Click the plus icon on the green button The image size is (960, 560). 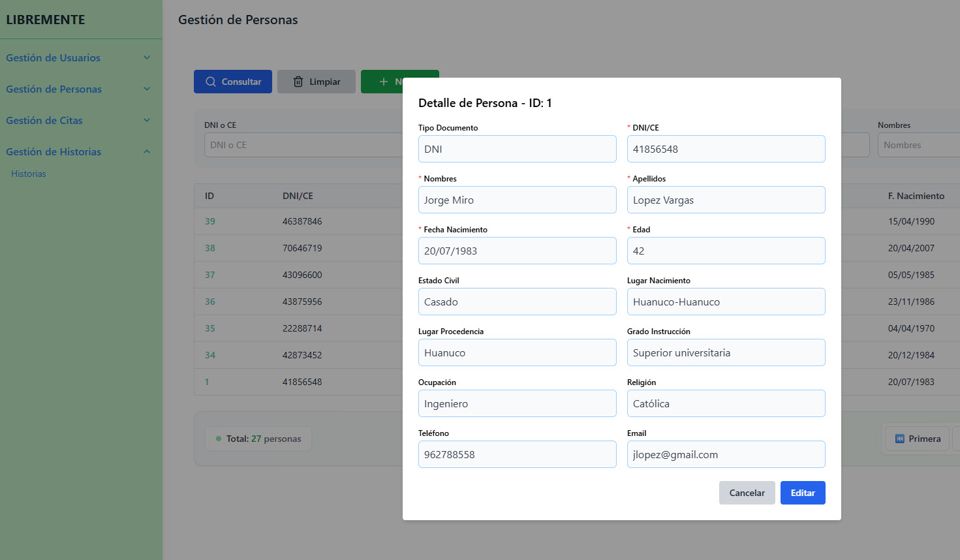point(384,82)
